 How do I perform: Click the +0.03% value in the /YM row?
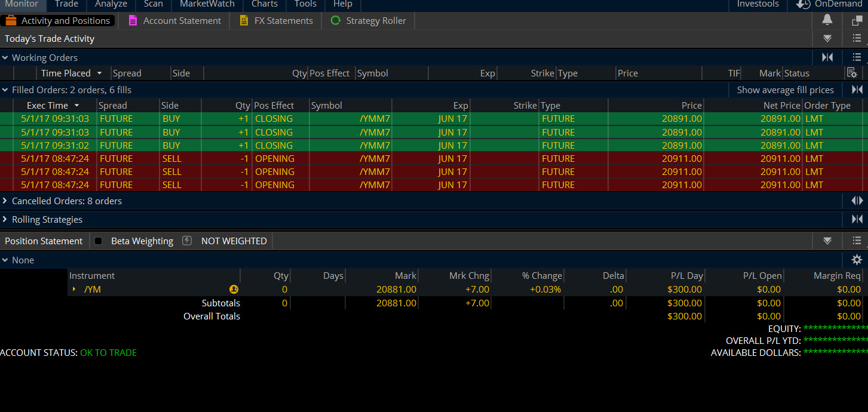[x=545, y=289]
